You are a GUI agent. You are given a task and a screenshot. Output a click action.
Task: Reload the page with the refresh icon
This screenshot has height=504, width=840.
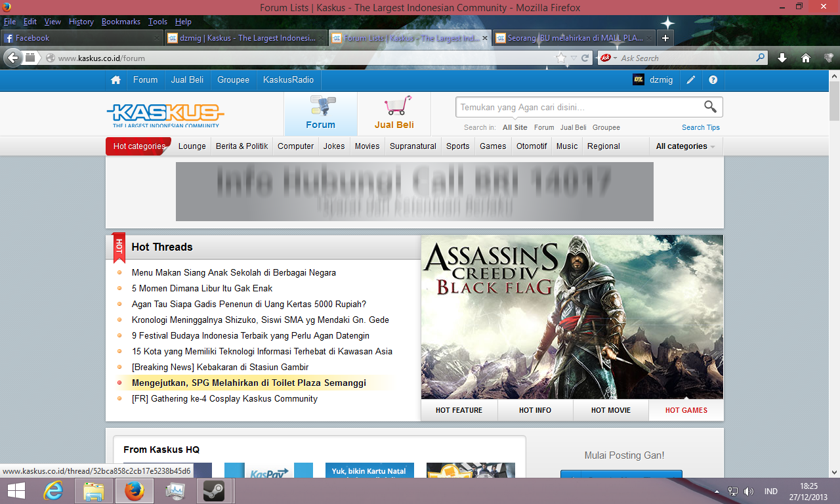pos(585,58)
